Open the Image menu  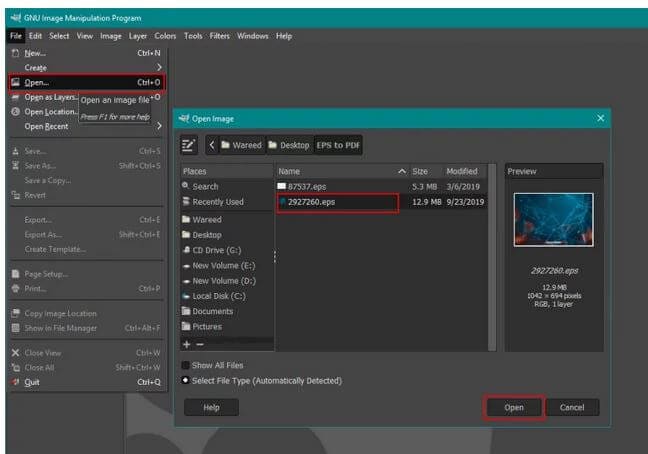point(111,36)
